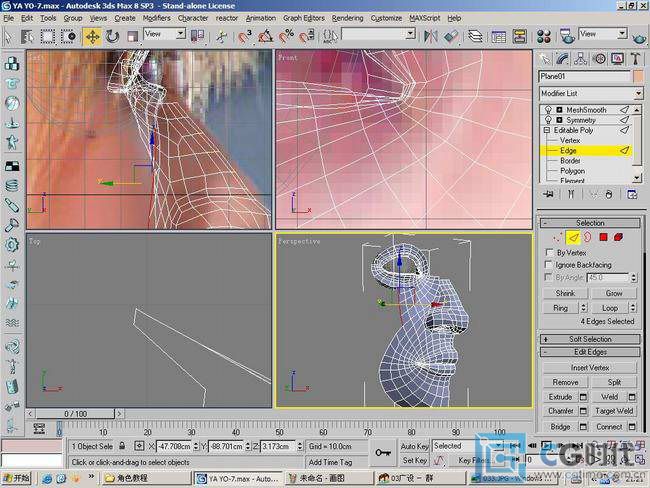Click the Select Object arrow tool

click(8, 36)
